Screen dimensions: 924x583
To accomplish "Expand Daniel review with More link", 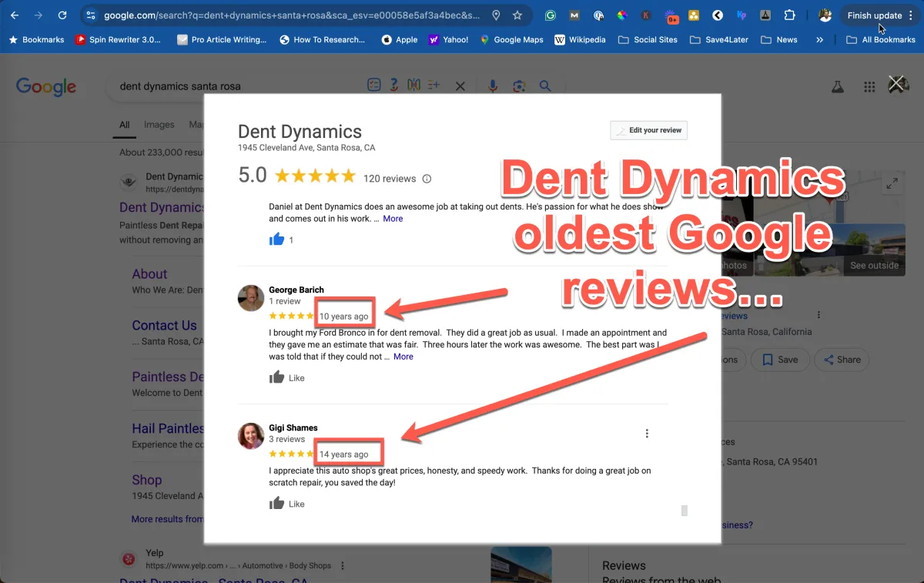I will [393, 219].
